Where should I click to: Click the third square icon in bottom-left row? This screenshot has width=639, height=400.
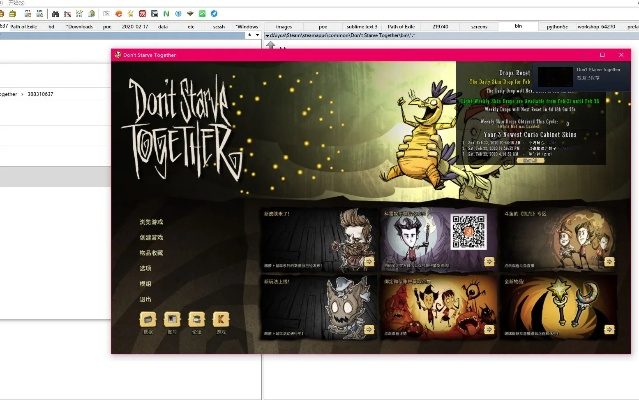tap(196, 319)
